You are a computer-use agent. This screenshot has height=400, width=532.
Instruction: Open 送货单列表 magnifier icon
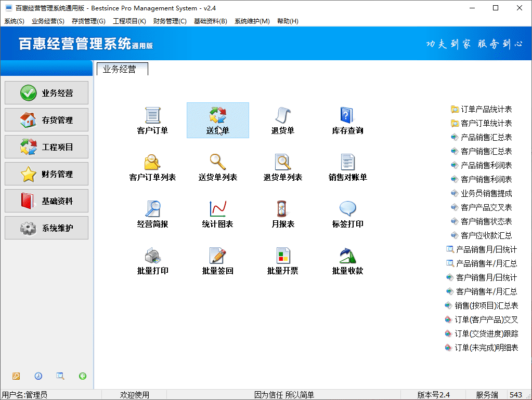(x=217, y=167)
